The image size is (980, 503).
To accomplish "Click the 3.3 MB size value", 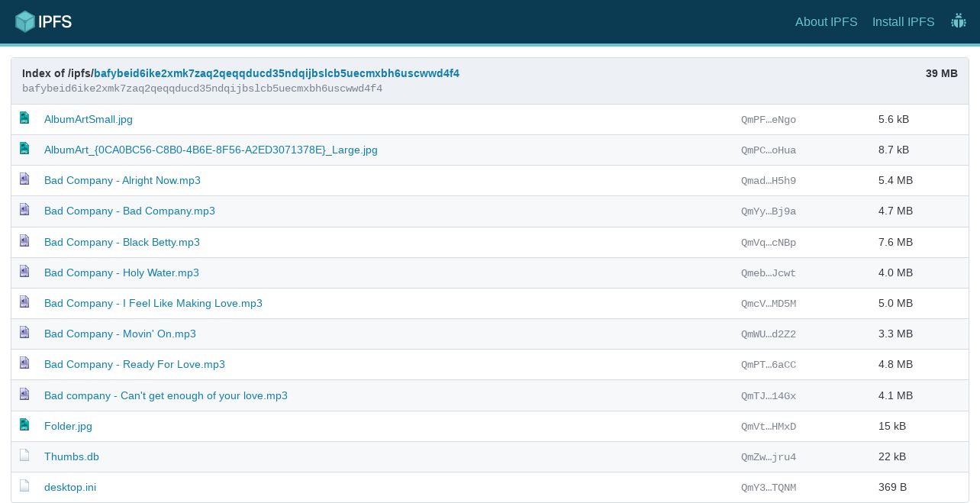I will click(x=895, y=334).
